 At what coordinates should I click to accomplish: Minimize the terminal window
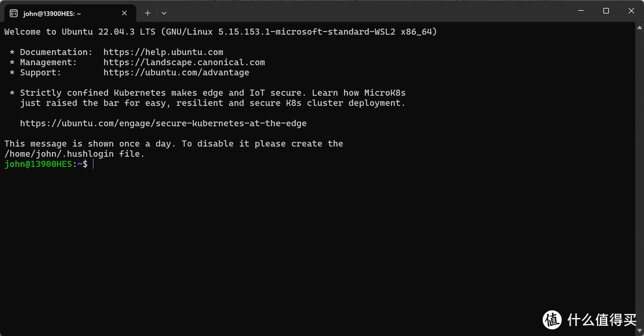(579, 11)
